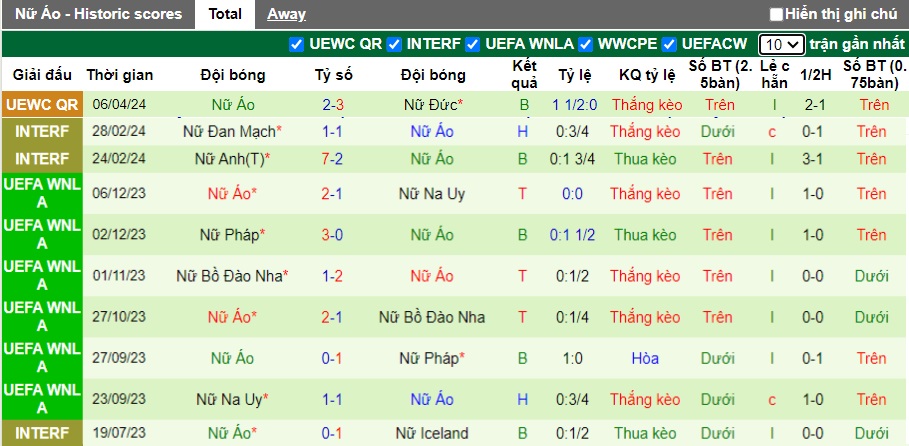Open the Away tab
The height and width of the screenshot is (446, 909).
(x=286, y=14)
